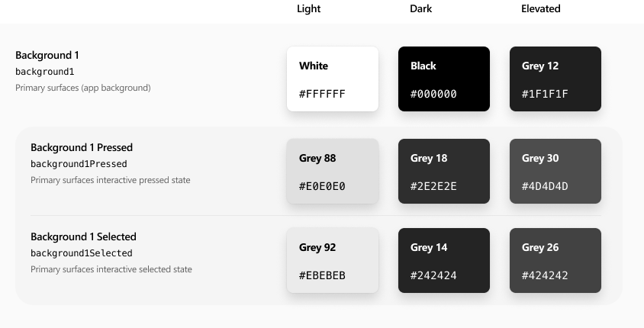Image resolution: width=644 pixels, height=328 pixels.
Task: Click the background1Pressed token code
Action: 79,164
